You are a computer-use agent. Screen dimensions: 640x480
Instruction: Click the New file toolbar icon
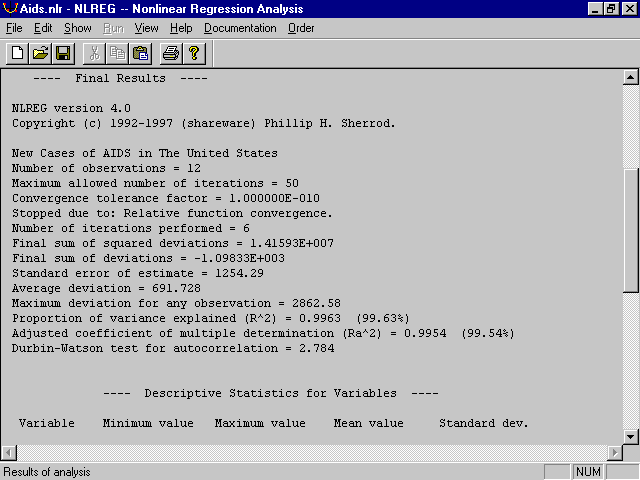pyautogui.click(x=18, y=53)
